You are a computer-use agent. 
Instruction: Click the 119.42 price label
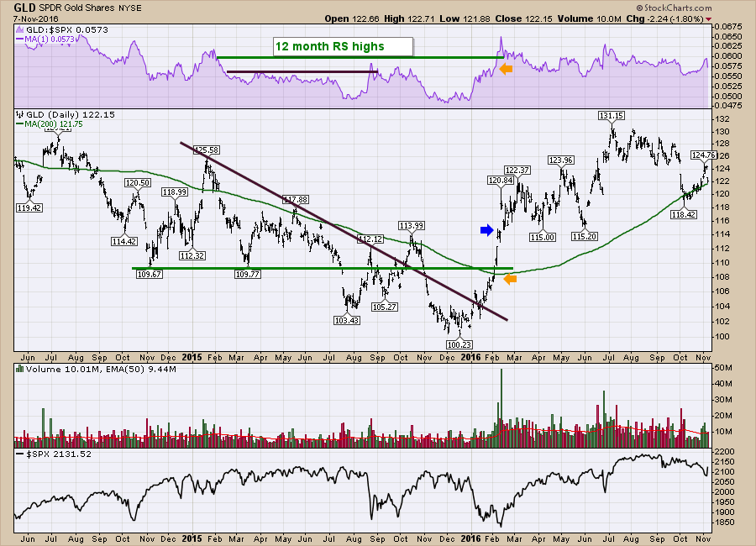tap(29, 207)
